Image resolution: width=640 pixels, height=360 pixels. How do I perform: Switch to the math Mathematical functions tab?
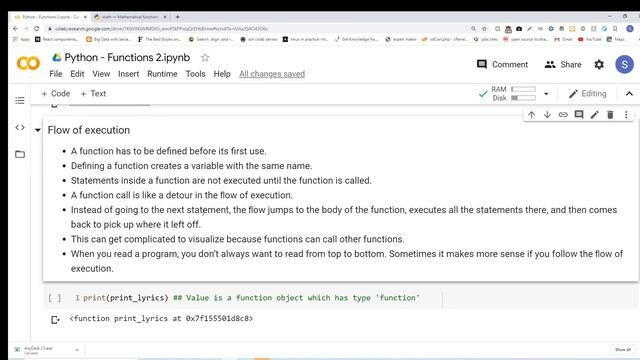(130, 17)
